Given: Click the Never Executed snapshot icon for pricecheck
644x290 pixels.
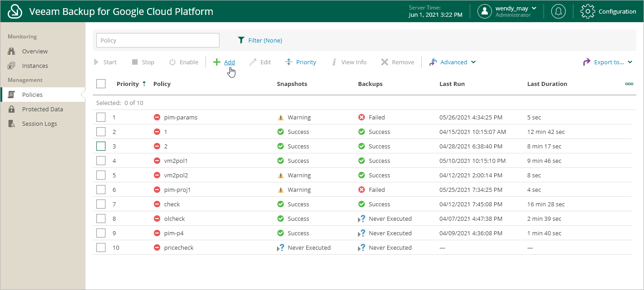Looking at the screenshot, I should coord(281,247).
